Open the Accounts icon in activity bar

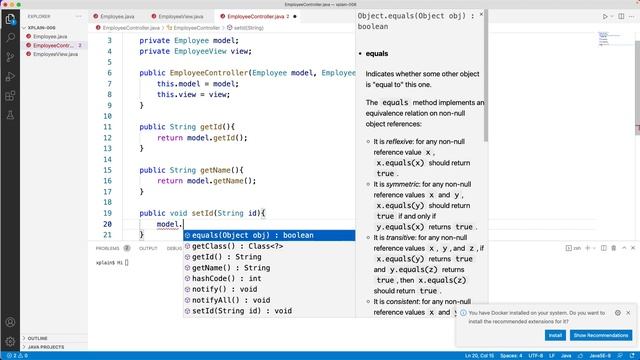10,322
